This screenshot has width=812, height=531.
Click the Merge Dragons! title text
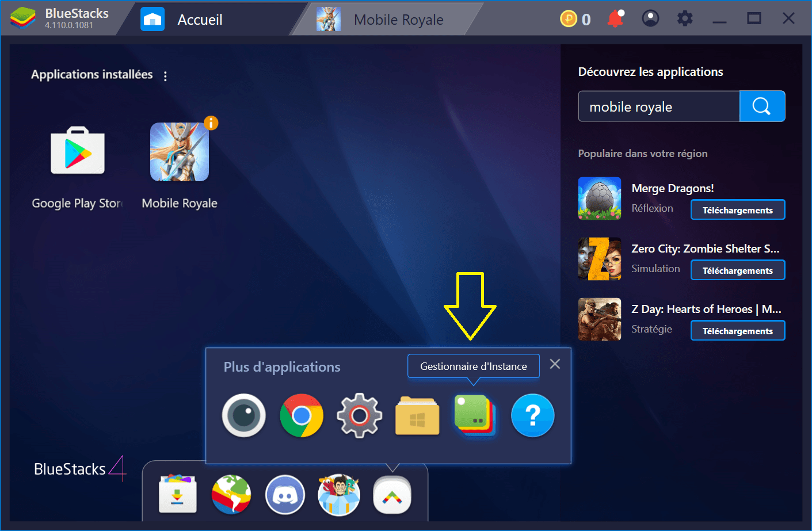click(673, 188)
